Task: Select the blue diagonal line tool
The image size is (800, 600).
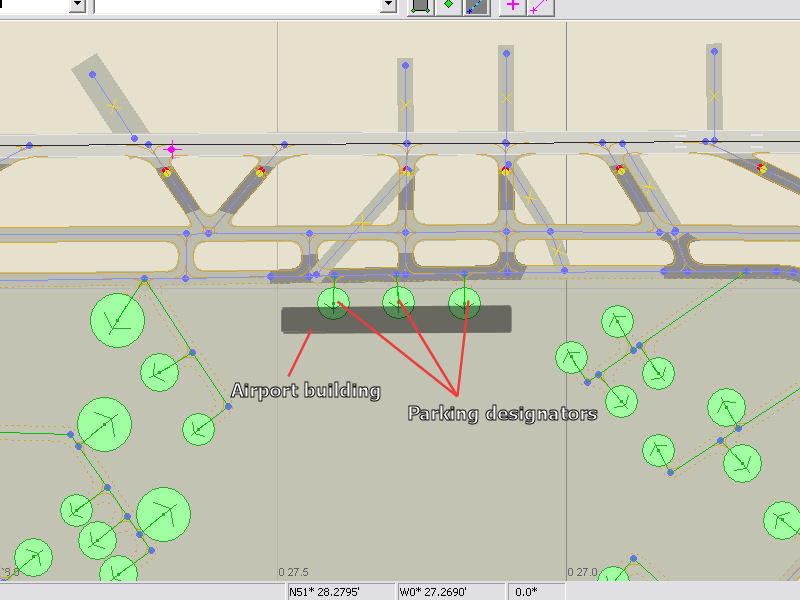Action: click(x=477, y=5)
